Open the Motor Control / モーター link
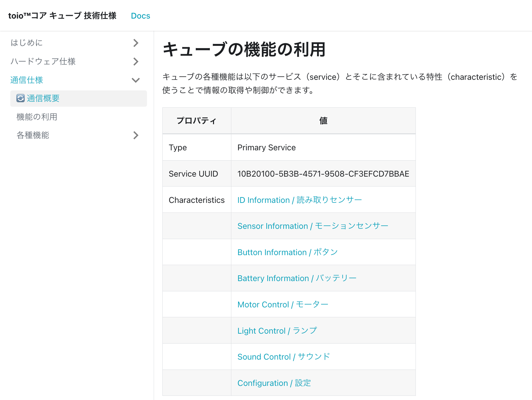532x400 pixels. tap(283, 304)
